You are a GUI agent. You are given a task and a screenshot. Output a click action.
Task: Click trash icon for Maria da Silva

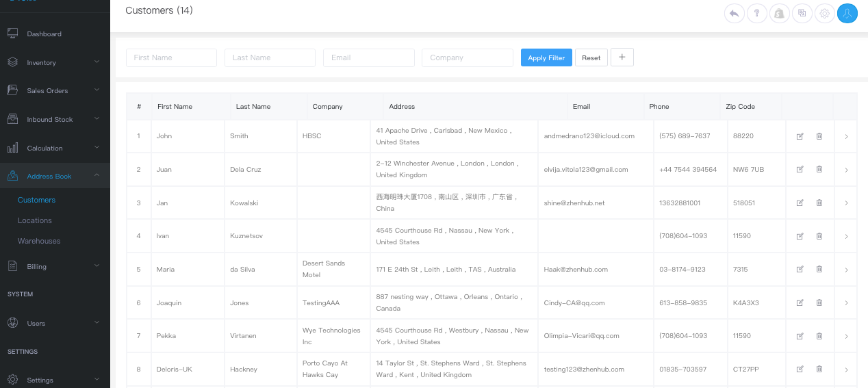(819, 270)
